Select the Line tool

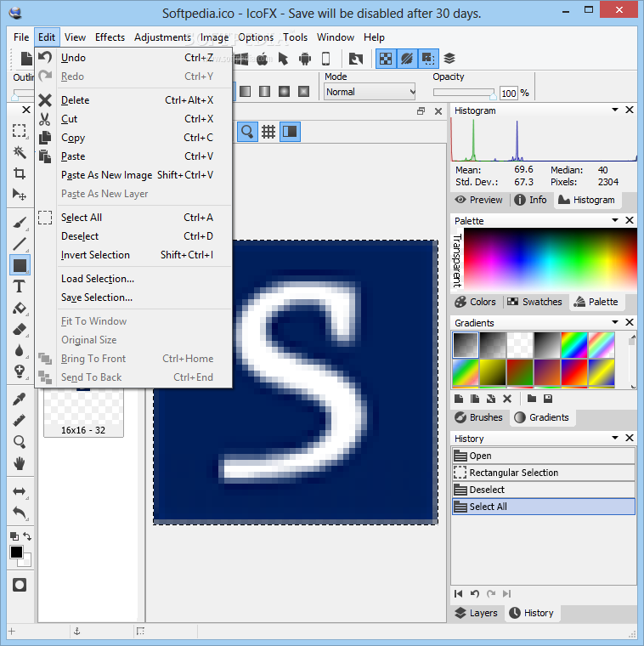pos(20,244)
